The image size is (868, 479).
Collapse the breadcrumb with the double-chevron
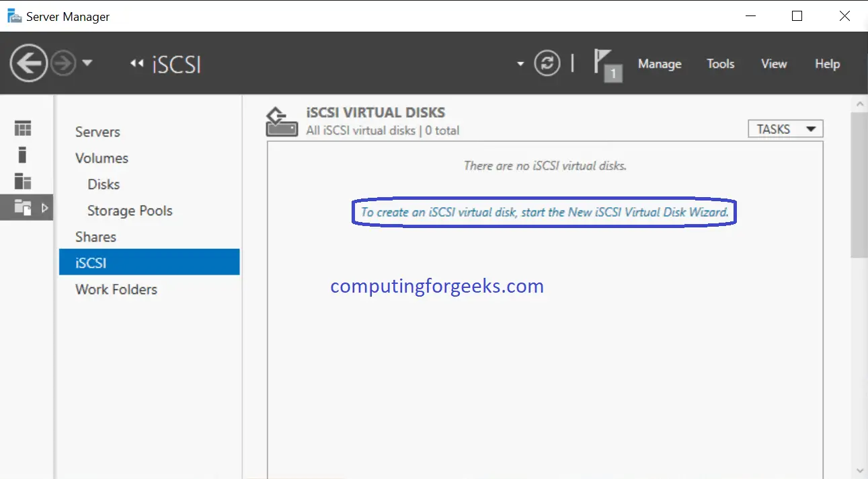[x=135, y=63]
